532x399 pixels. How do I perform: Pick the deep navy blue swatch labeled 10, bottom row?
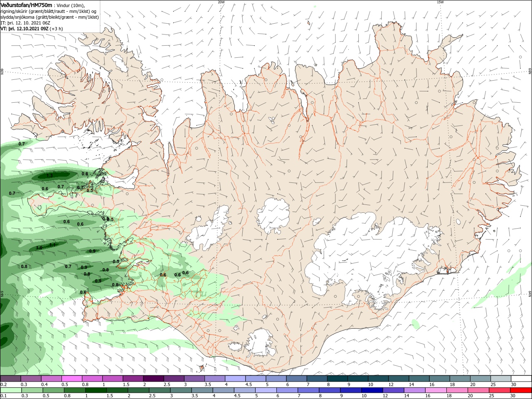pos(372,390)
